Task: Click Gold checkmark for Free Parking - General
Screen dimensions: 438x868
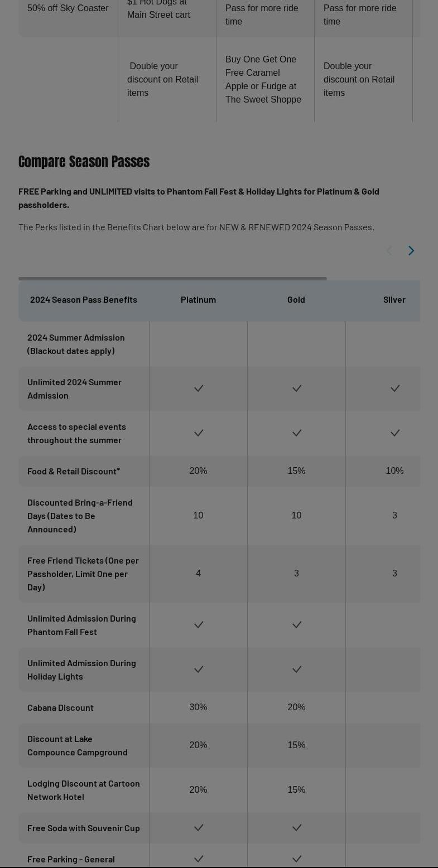Action: click(296, 859)
